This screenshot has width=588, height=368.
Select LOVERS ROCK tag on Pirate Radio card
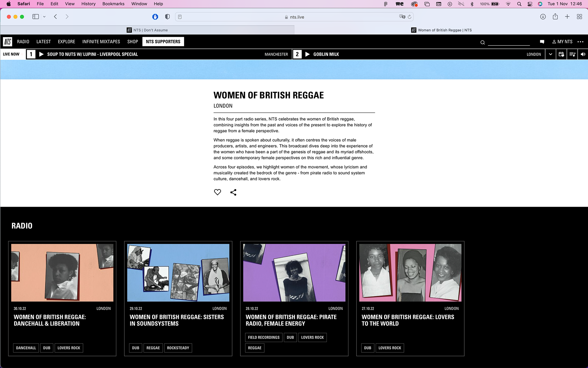coord(312,337)
